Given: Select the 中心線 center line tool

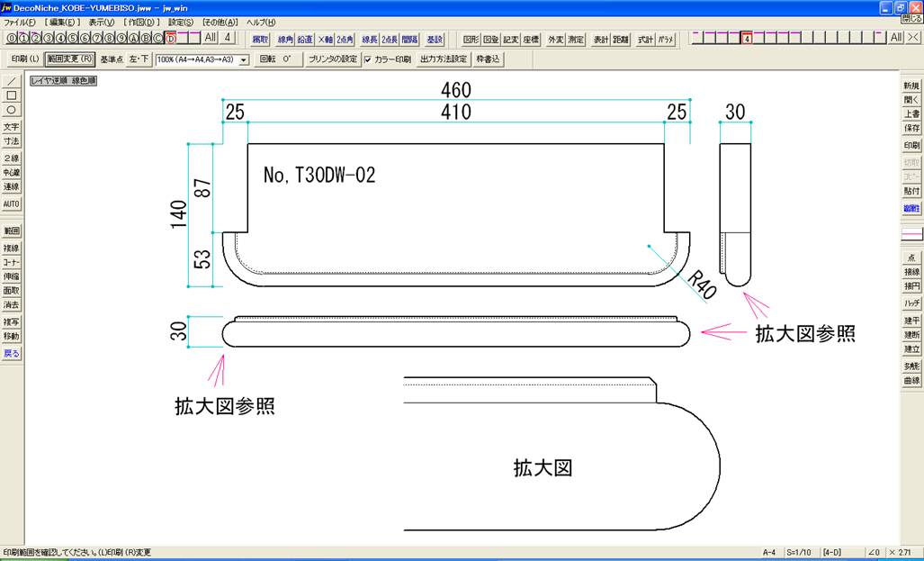Looking at the screenshot, I should 11,172.
